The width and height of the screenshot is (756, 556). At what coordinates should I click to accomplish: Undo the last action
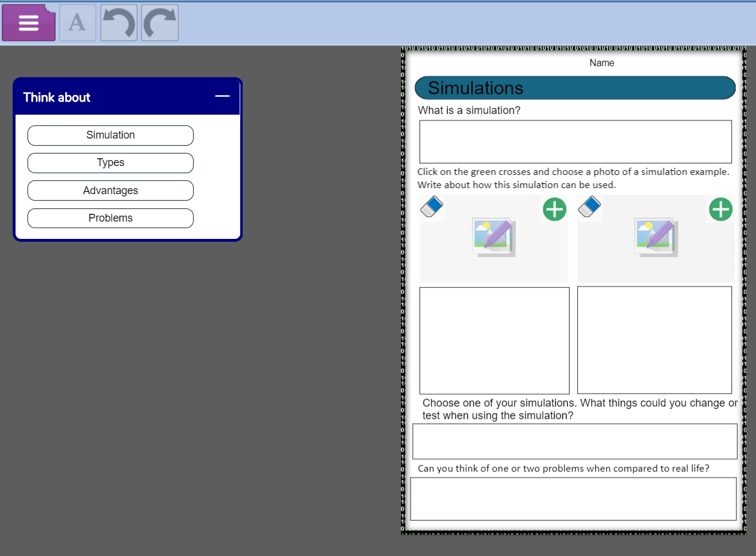pyautogui.click(x=119, y=23)
